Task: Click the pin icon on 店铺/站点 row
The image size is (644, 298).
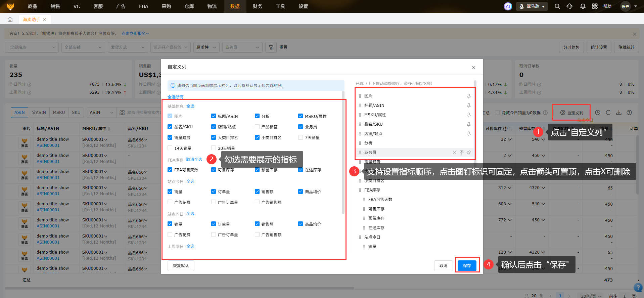Action: coord(468,134)
